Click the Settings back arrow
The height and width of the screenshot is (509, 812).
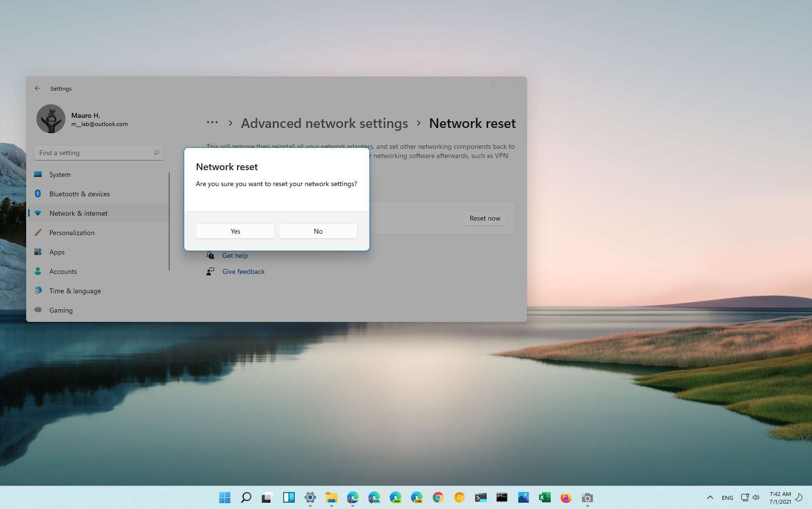pos(38,88)
